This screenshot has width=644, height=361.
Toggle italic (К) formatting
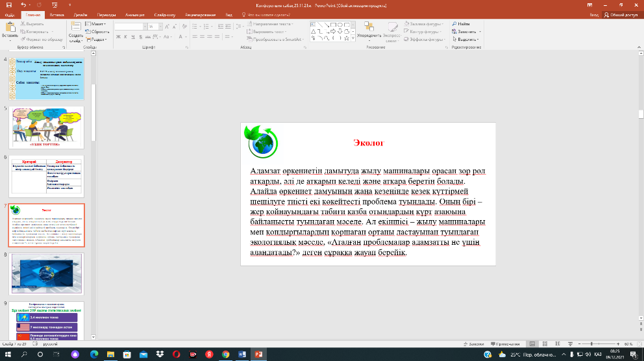pyautogui.click(x=126, y=38)
